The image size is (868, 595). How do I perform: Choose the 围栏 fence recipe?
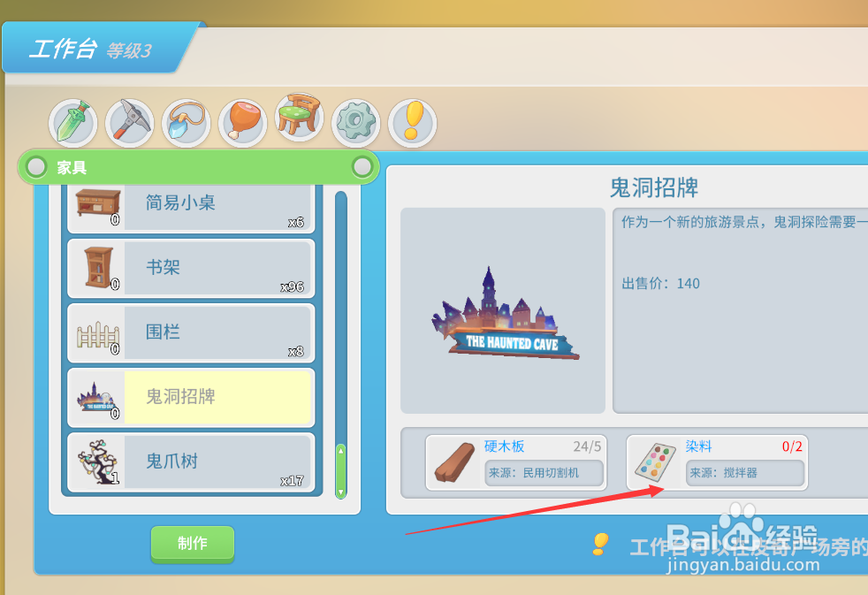[191, 333]
